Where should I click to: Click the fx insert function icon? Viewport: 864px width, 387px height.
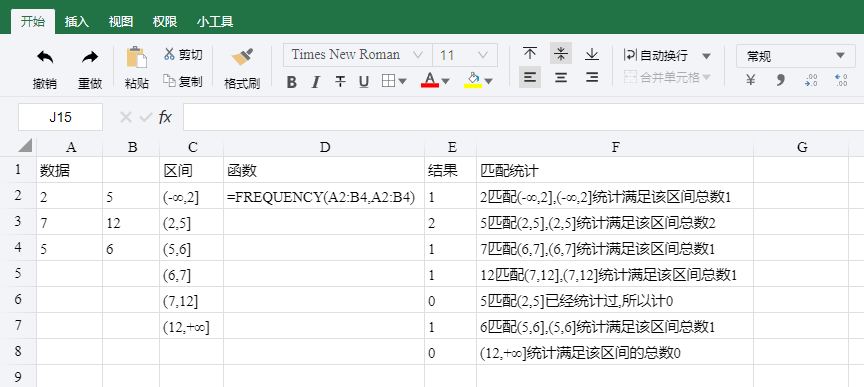click(165, 117)
